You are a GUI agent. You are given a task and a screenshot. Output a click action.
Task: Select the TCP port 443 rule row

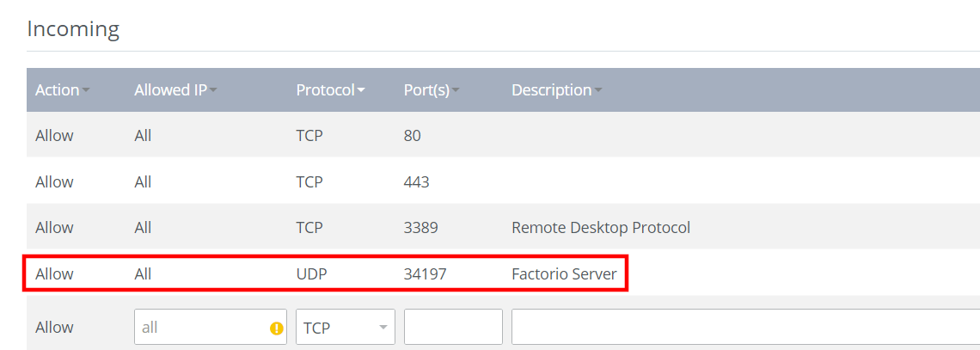[x=503, y=181]
